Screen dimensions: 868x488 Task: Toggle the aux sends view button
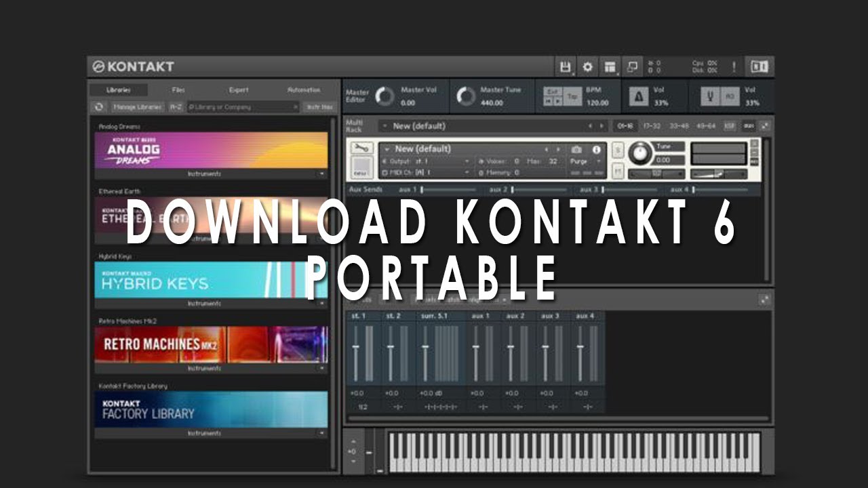[749, 126]
